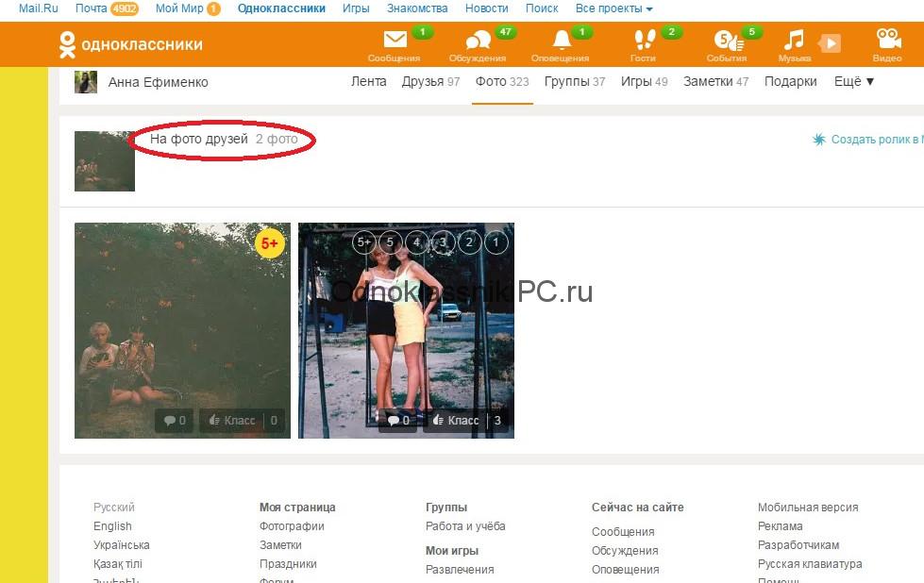Viewport: 924px width, 583px height.
Task: Open the Подарки tab
Action: point(790,82)
